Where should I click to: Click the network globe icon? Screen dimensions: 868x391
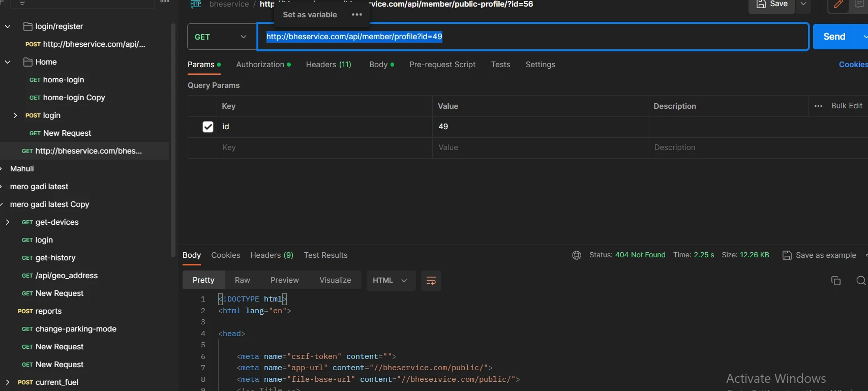(x=577, y=255)
